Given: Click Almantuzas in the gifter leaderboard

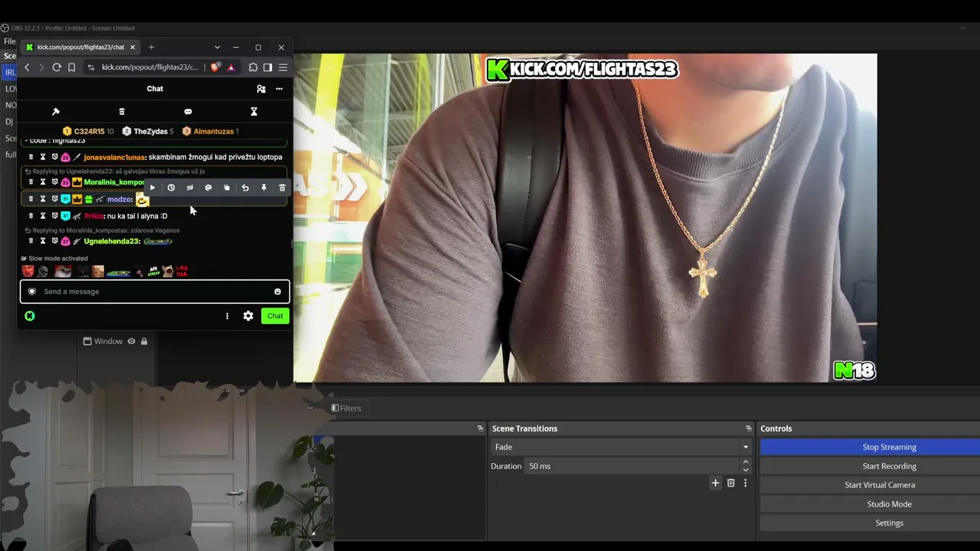Looking at the screenshot, I should click(211, 132).
